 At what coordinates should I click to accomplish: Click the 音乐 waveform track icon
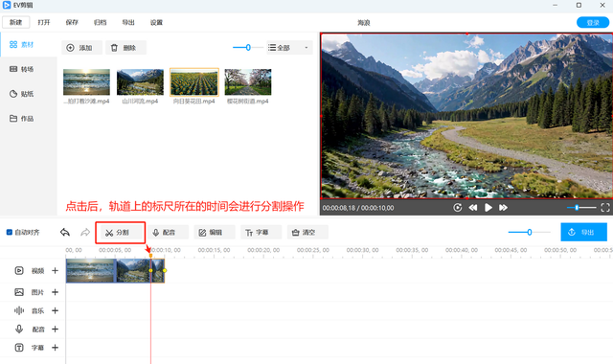click(19, 310)
